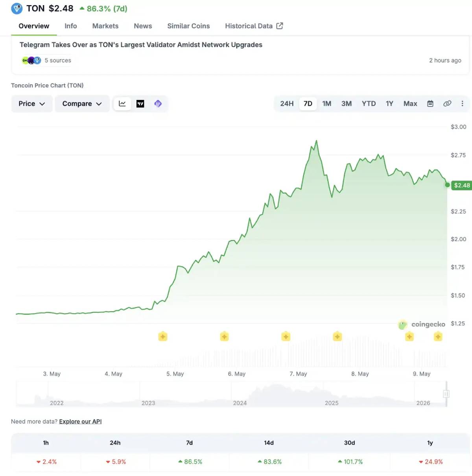
Task: Open the Similar Coins tab
Action: tap(188, 26)
